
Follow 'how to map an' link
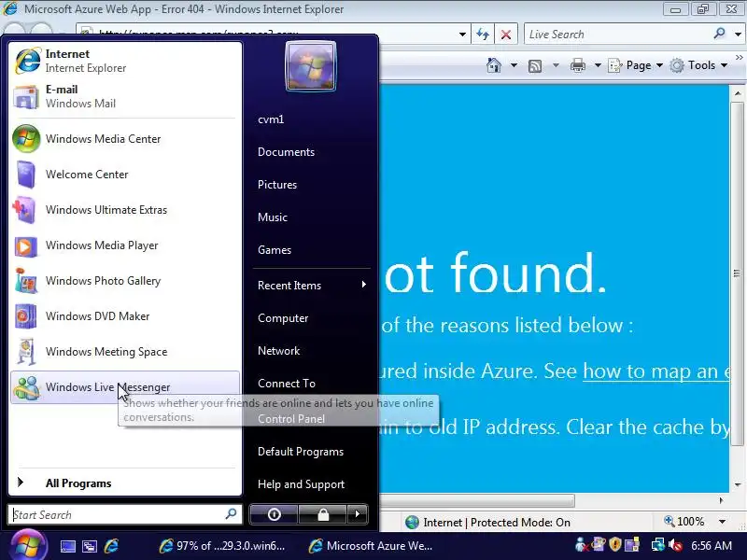[x=656, y=371]
